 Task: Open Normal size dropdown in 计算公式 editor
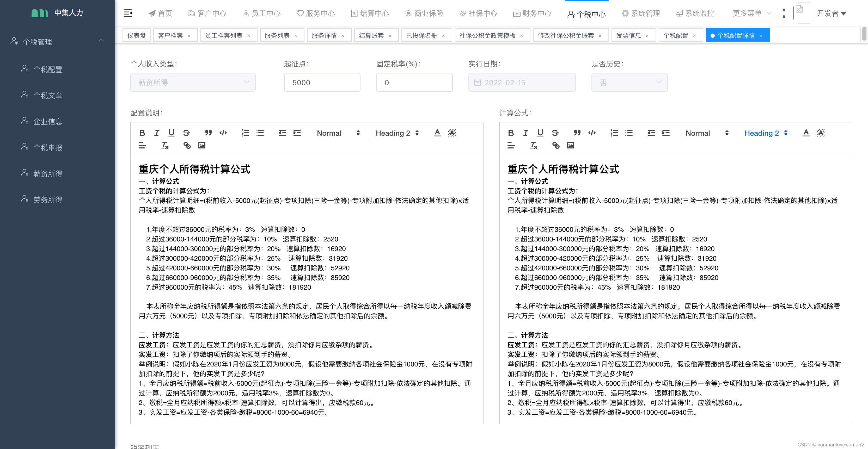click(707, 133)
